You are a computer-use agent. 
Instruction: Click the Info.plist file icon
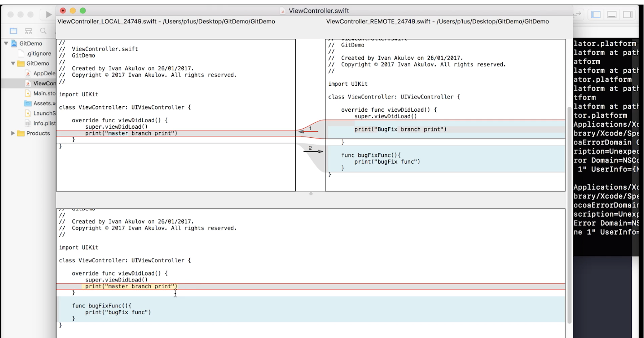click(28, 123)
